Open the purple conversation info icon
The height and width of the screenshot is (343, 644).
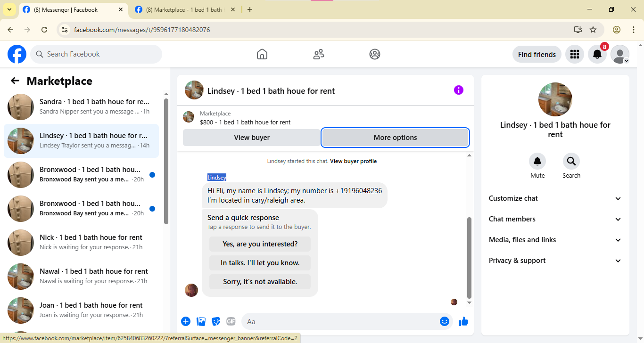459,90
